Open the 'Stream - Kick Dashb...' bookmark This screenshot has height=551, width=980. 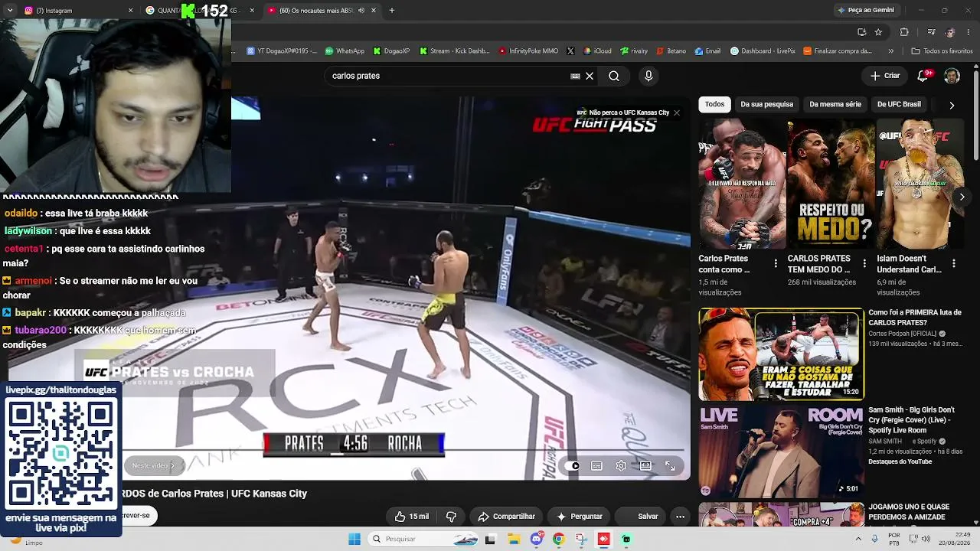pyautogui.click(x=455, y=51)
